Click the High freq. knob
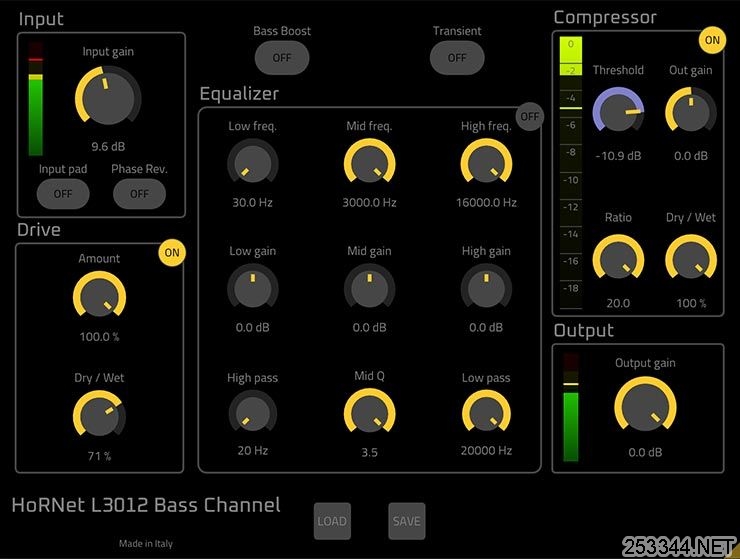740x559 pixels. click(486, 162)
